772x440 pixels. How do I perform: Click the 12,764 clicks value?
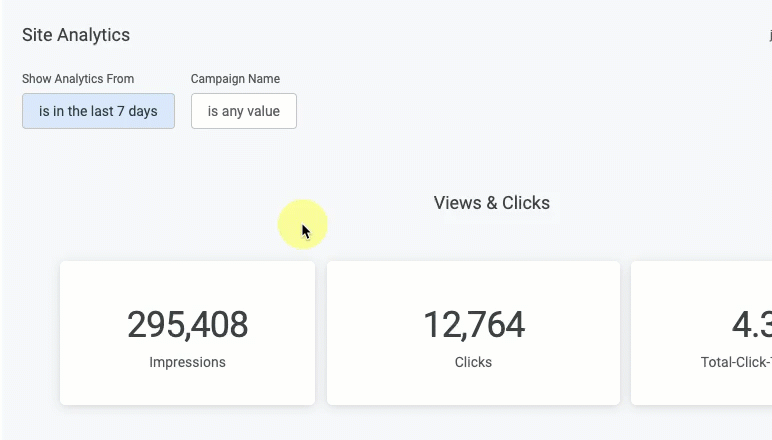point(474,324)
